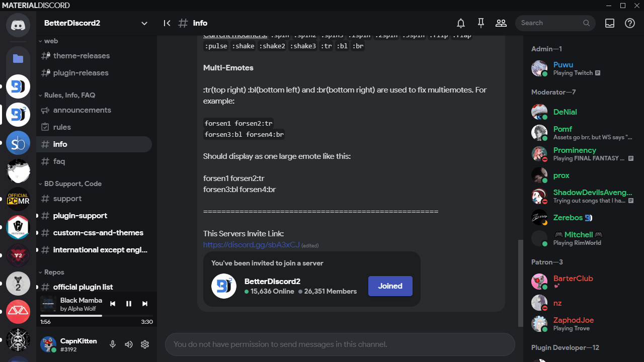
Task: Click BetterDiscord2 invite server icon
Action: click(x=224, y=286)
